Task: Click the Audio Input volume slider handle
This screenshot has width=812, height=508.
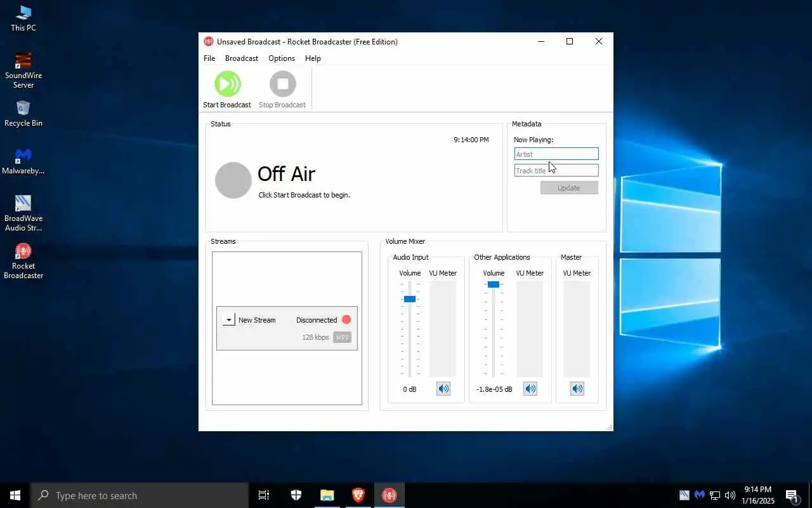Action: tap(410, 299)
